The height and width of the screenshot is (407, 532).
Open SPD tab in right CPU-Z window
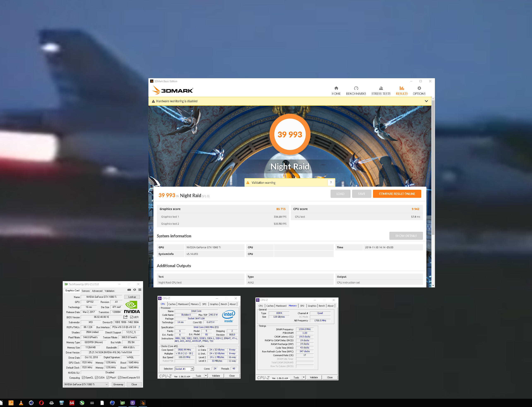pos(302,306)
